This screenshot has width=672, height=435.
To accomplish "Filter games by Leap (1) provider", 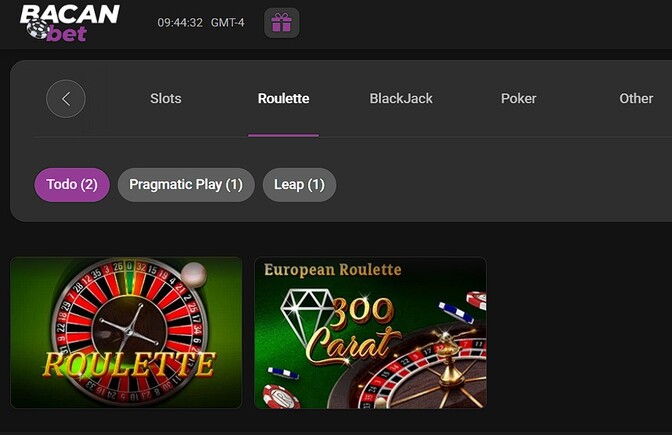I will pyautogui.click(x=299, y=185).
